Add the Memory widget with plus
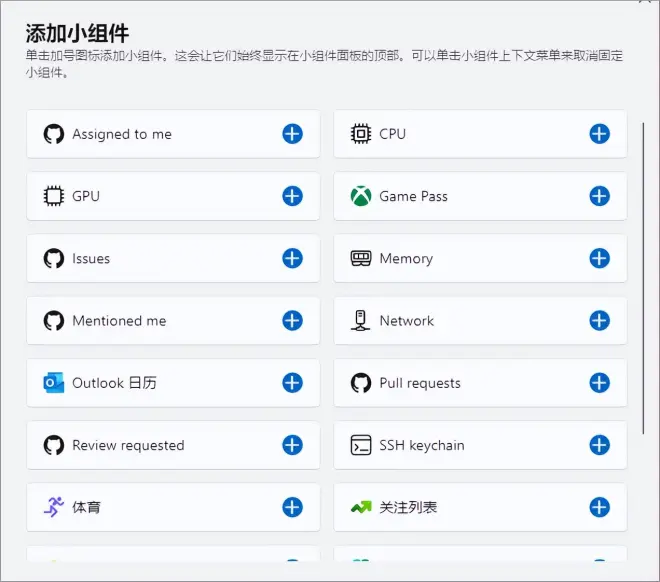This screenshot has height=582, width=660. click(x=599, y=258)
